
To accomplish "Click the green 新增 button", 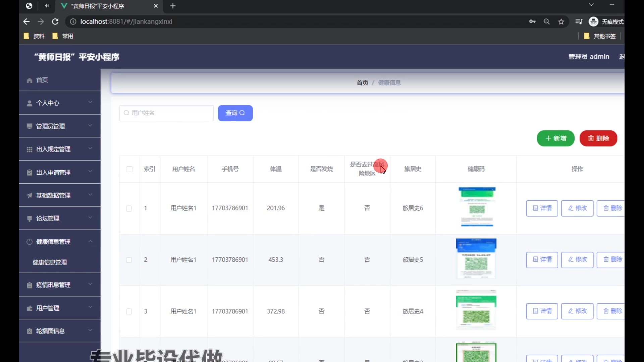I will (555, 138).
